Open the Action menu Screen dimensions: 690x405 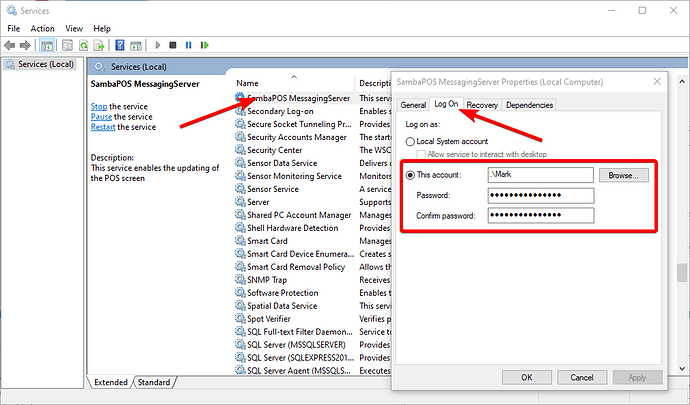coord(43,29)
